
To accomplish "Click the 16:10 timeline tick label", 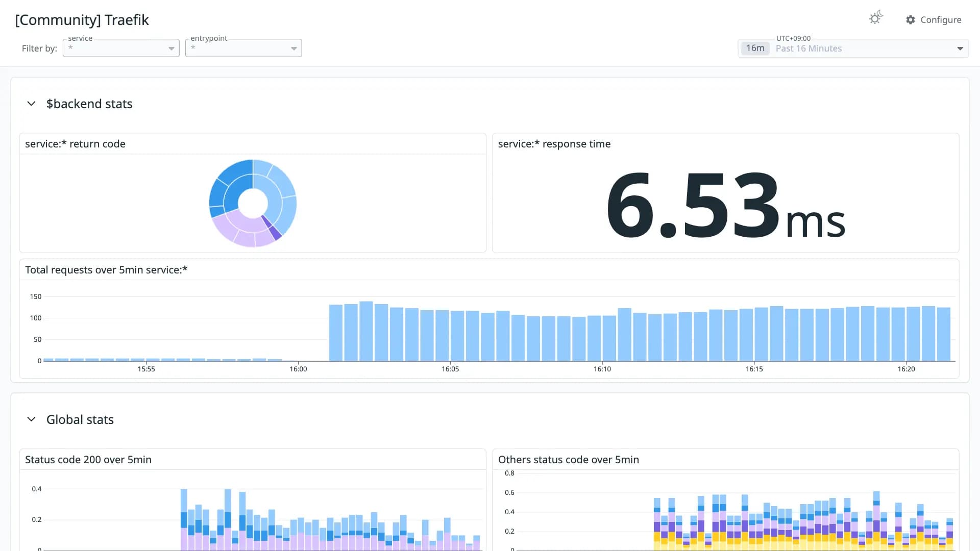I will pos(602,369).
